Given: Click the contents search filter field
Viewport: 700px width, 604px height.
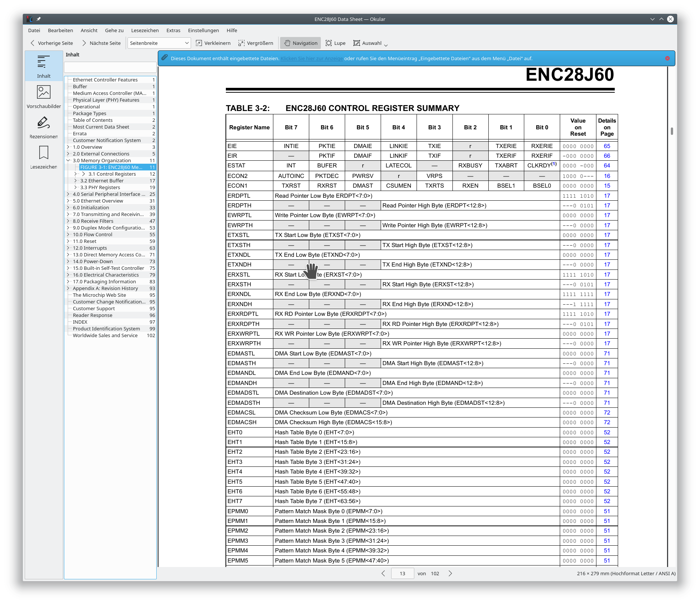Looking at the screenshot, I should tap(110, 67).
